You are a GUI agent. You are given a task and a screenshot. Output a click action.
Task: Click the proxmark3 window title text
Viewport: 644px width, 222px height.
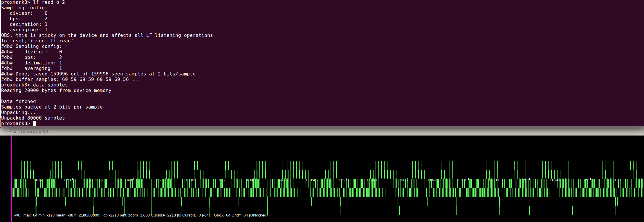[x=35, y=131]
